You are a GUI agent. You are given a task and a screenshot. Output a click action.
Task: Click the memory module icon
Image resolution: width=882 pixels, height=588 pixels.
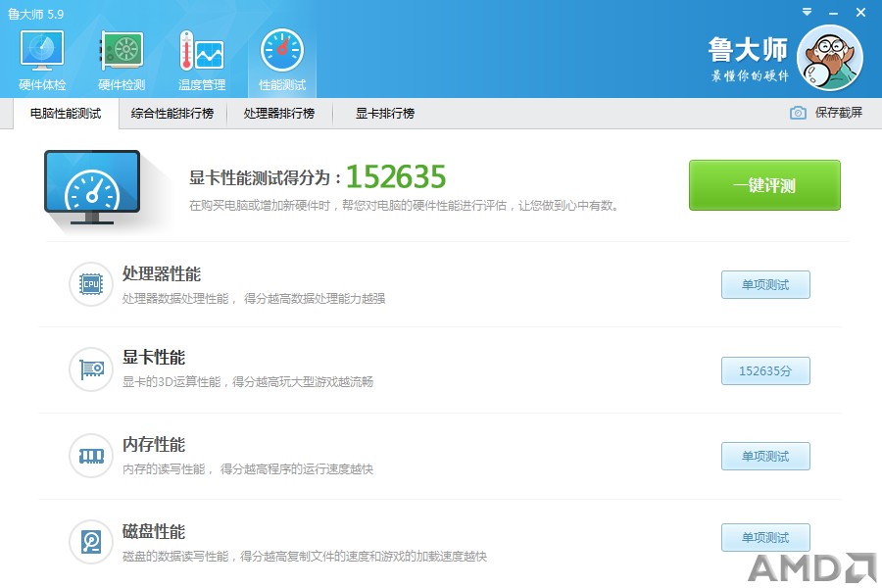click(91, 456)
